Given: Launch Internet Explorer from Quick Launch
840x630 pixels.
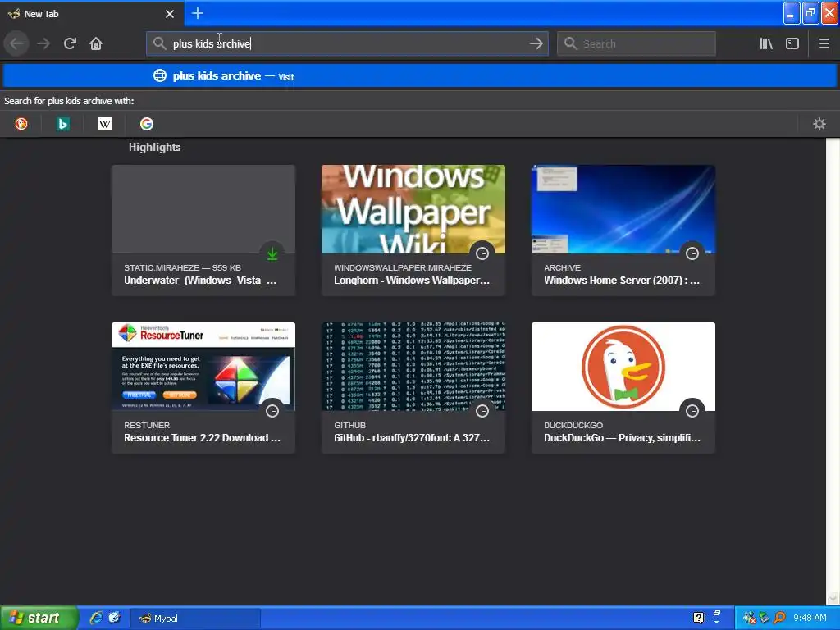Looking at the screenshot, I should tap(96, 618).
